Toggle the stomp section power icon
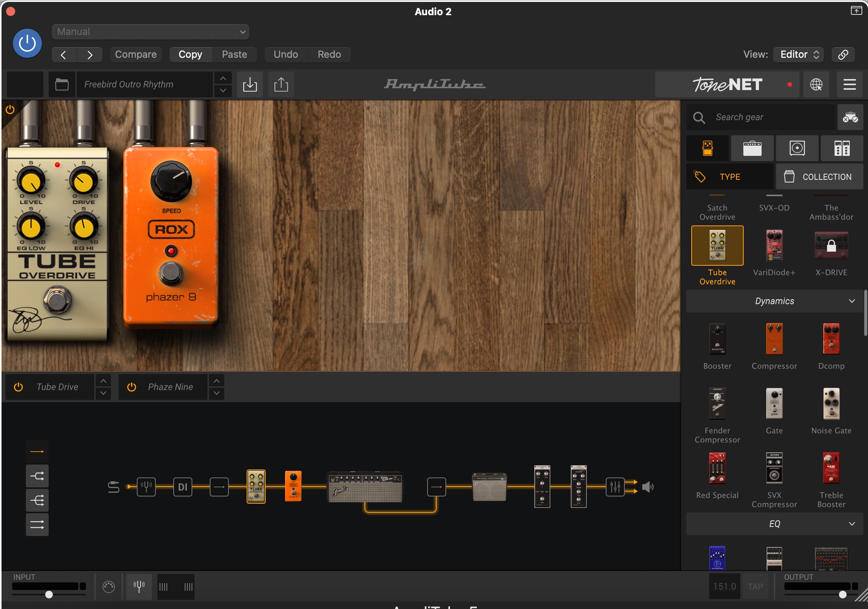This screenshot has width=868, height=609. point(10,110)
